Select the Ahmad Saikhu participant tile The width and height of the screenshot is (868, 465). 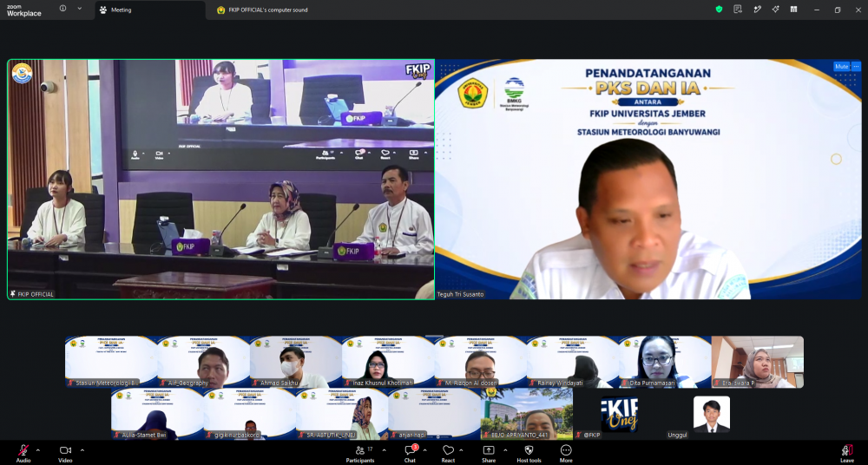[296, 362]
